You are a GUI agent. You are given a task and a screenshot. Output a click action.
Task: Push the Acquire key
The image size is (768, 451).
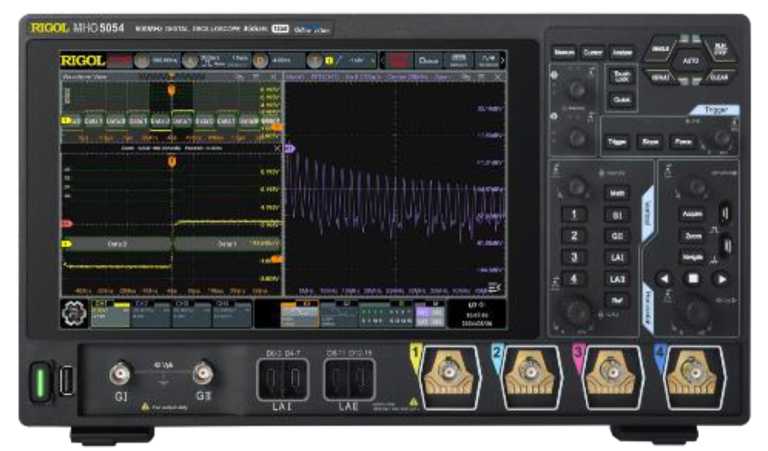[693, 214]
